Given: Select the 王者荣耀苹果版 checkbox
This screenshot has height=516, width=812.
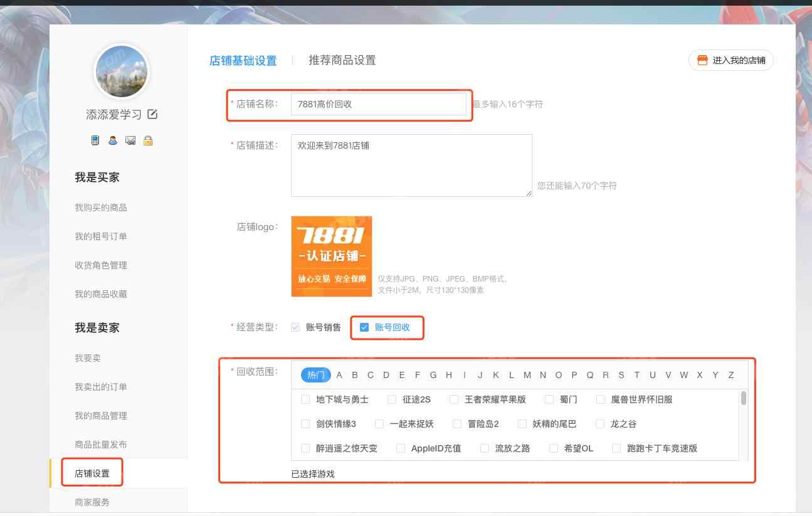Looking at the screenshot, I should [454, 399].
